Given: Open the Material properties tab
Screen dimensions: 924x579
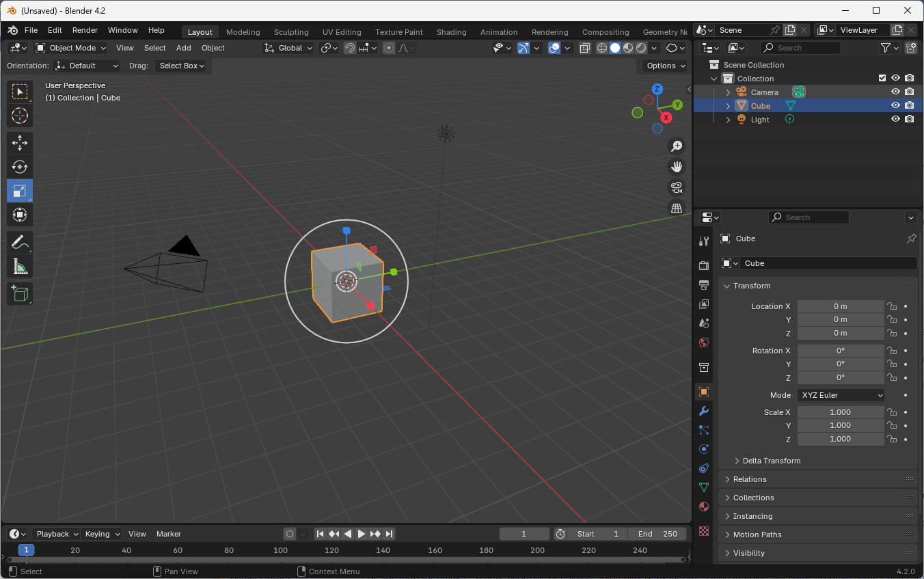Looking at the screenshot, I should [704, 507].
